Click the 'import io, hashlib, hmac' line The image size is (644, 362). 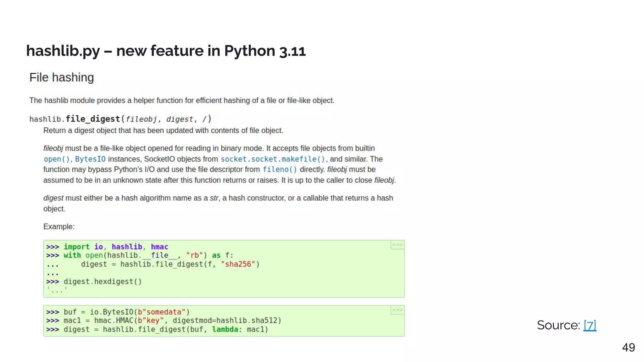(x=116, y=247)
